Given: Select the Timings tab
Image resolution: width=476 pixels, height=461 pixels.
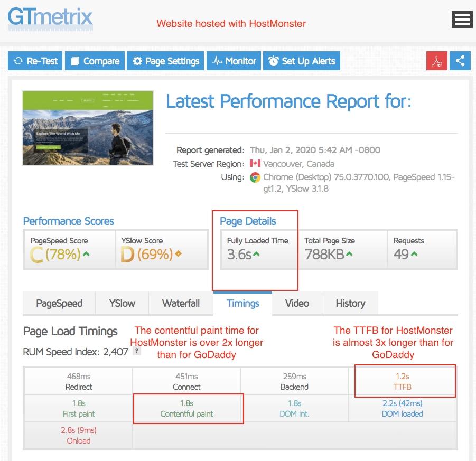Looking at the screenshot, I should coord(243,303).
